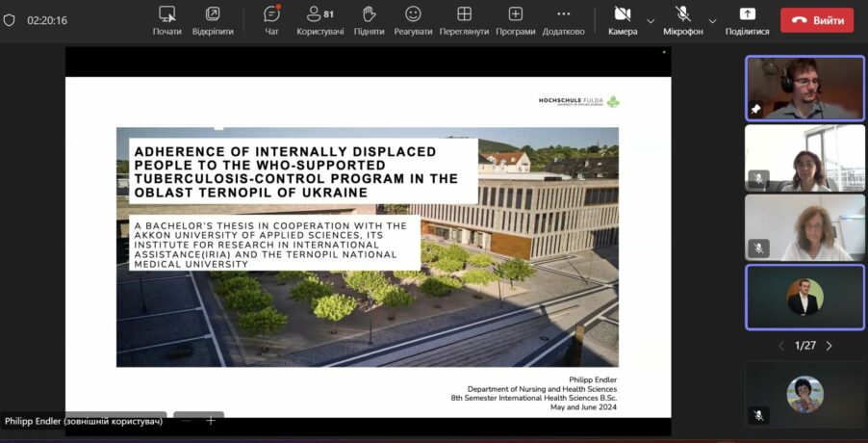Open the Чат (Chat) panel
This screenshot has height=443, width=868.
271,19
